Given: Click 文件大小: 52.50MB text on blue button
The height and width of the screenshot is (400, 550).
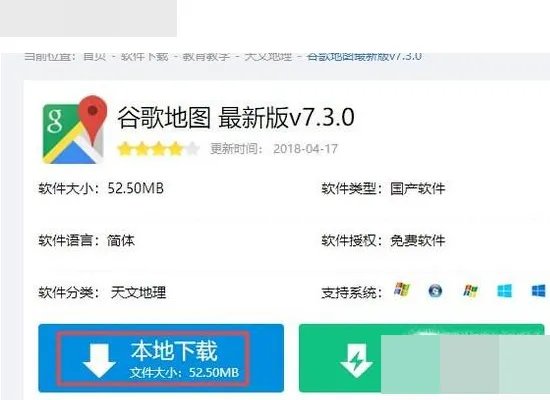Looking at the screenshot, I should point(184,372).
